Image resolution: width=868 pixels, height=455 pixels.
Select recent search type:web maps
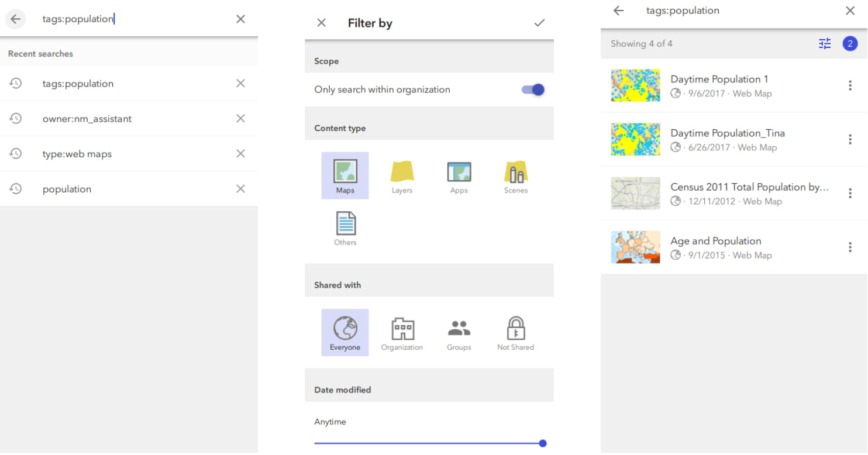(77, 154)
